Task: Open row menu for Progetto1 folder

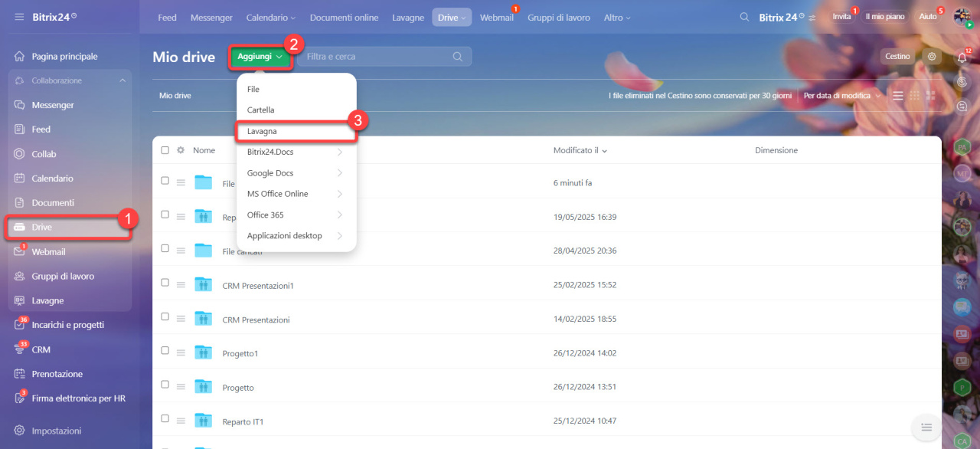Action: point(181,353)
